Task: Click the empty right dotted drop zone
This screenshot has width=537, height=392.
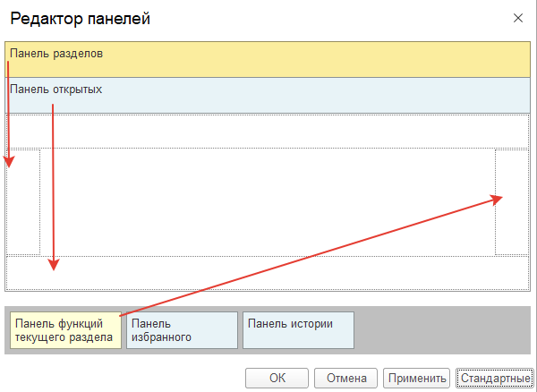Action: [x=512, y=202]
